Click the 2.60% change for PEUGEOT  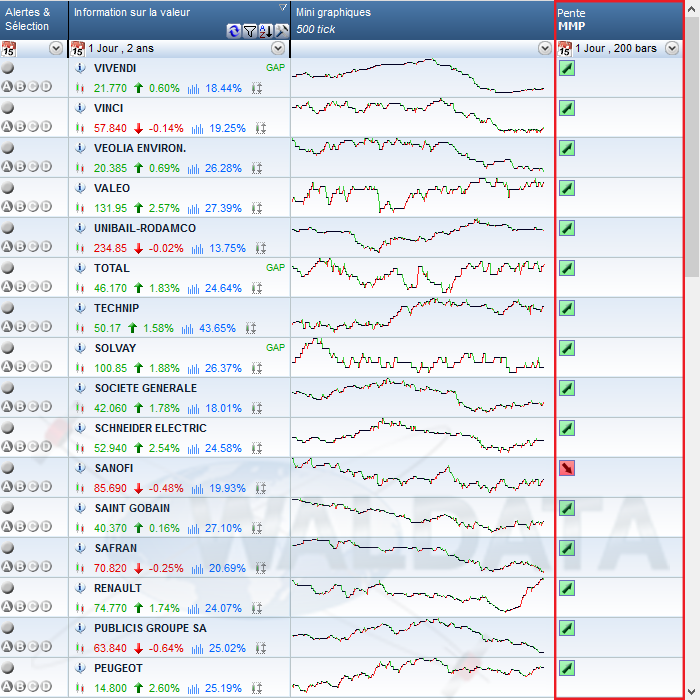(x=164, y=688)
